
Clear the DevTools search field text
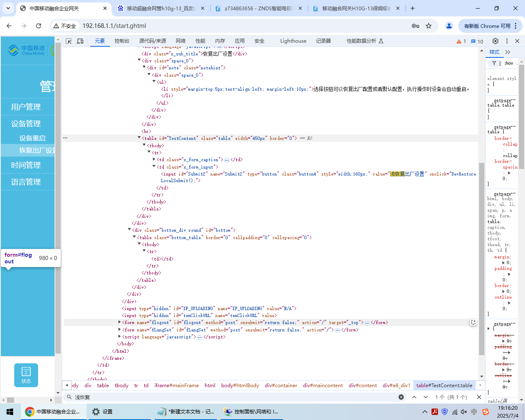point(401,397)
